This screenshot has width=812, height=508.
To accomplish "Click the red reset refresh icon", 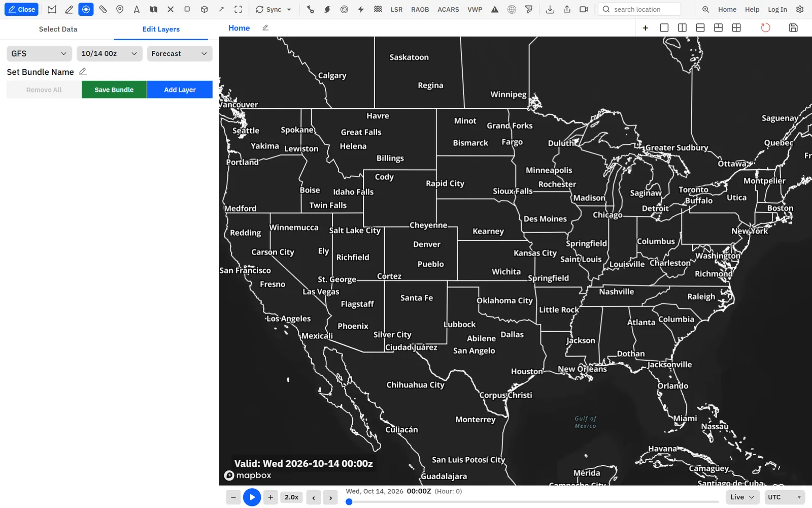I will click(x=765, y=28).
